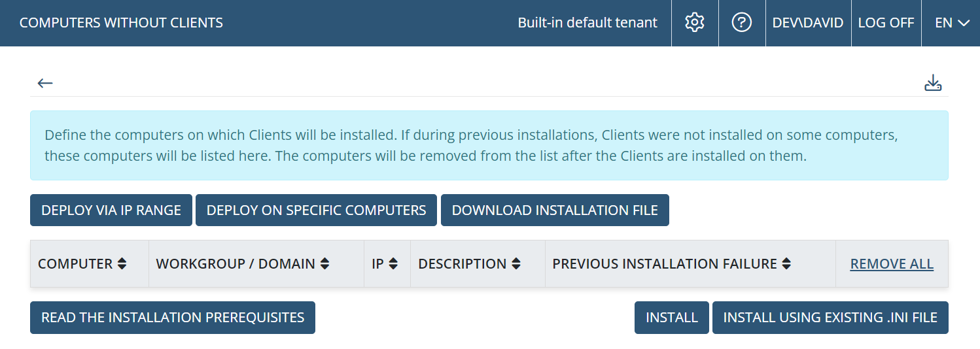This screenshot has width=980, height=349.
Task: Click LOG OFF in the header
Action: pyautogui.click(x=886, y=23)
